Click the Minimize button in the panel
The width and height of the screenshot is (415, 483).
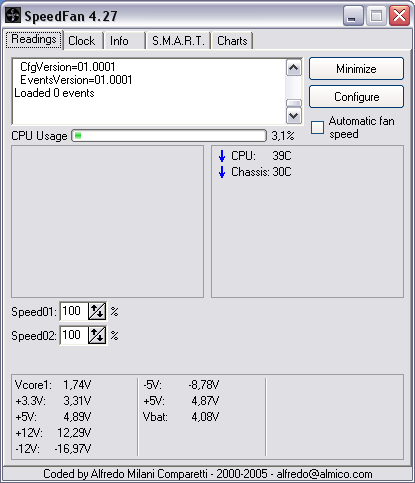click(x=356, y=69)
